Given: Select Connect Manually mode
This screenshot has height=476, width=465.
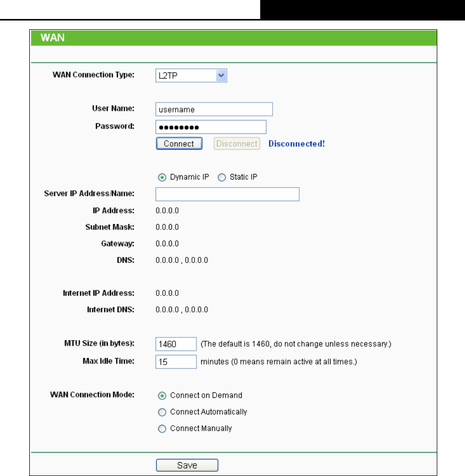Looking at the screenshot, I should (x=162, y=429).
